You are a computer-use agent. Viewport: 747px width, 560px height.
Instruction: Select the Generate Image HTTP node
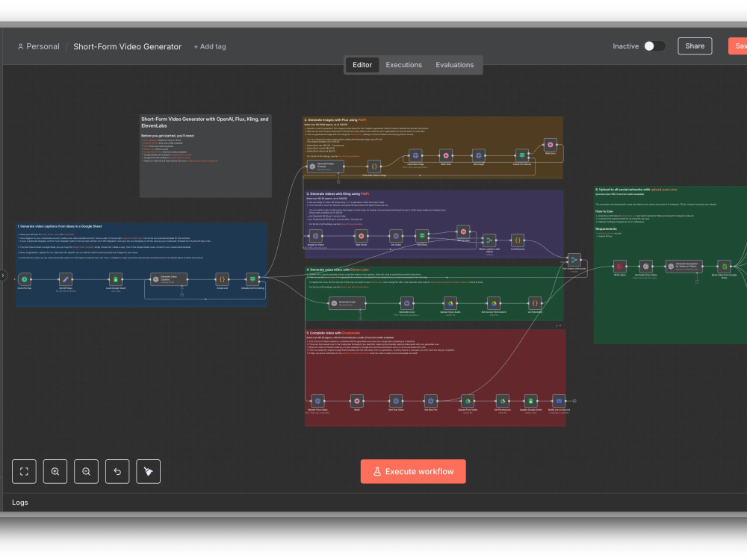(x=415, y=156)
